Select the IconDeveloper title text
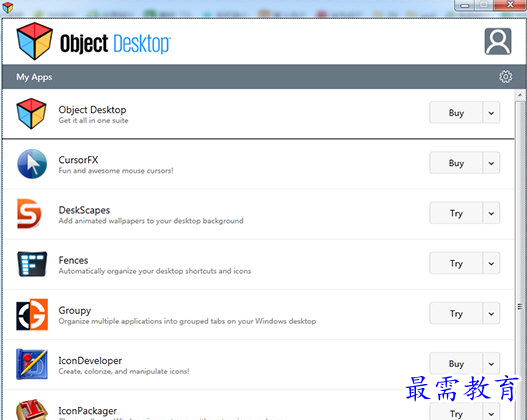The image size is (527, 420). [x=90, y=361]
